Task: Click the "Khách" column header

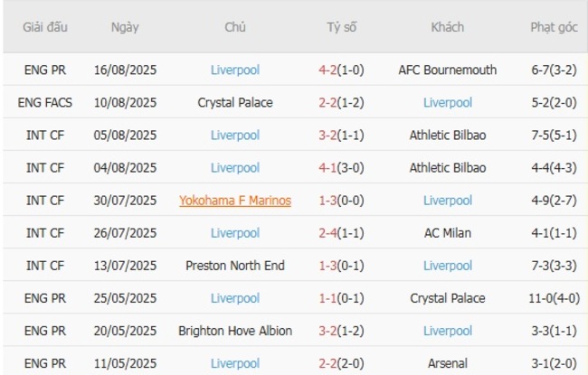Action: [447, 27]
